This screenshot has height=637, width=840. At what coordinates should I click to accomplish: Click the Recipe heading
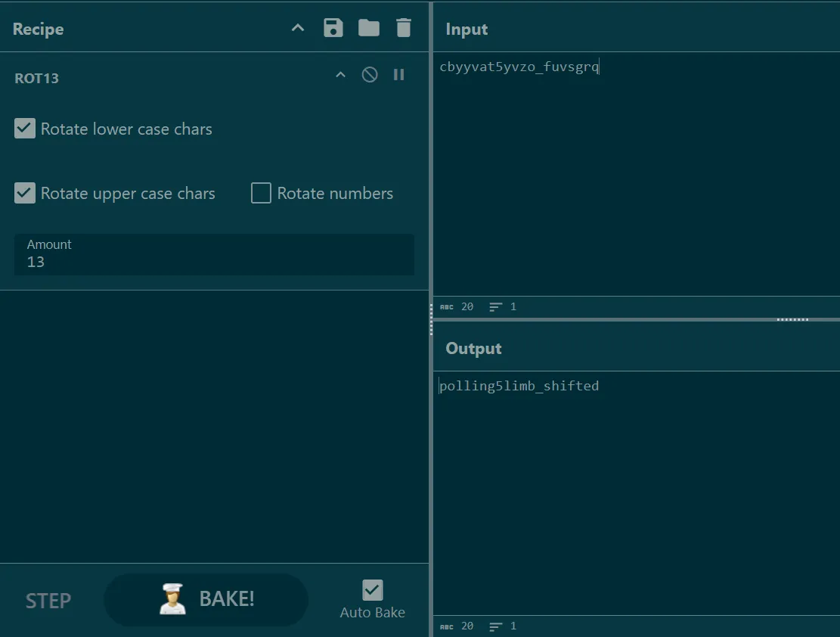tap(38, 29)
